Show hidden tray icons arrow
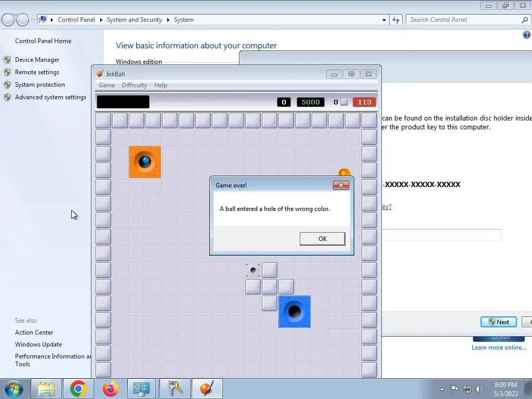Screen dimensions: 532x399 coord(442,389)
